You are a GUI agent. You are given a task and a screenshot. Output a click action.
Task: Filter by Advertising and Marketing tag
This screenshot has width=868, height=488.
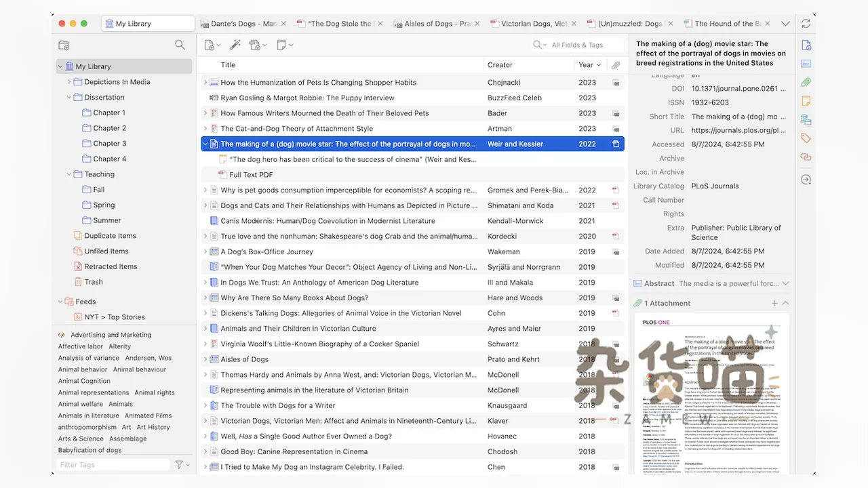coord(111,335)
